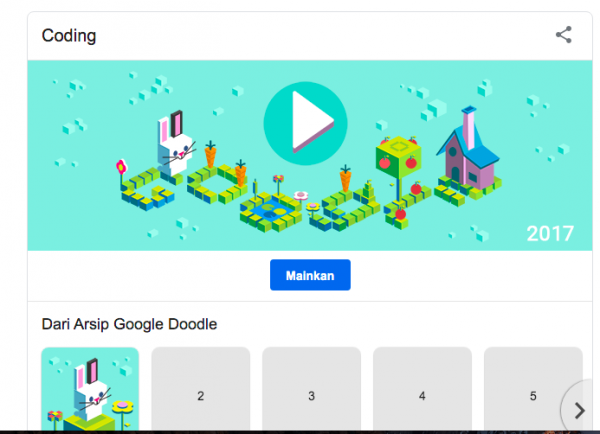Click the Coding card title
The width and height of the screenshot is (600, 434).
click(x=69, y=36)
